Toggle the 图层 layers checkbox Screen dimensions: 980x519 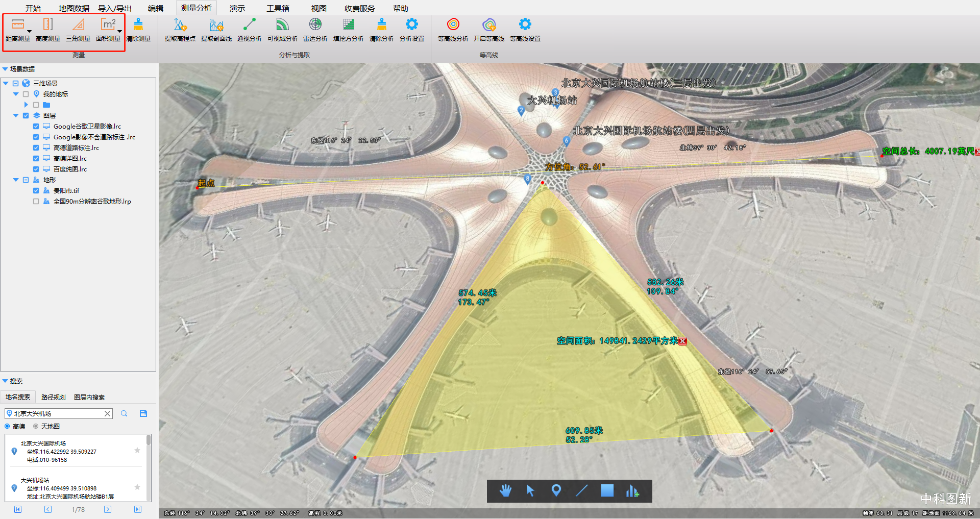point(26,115)
